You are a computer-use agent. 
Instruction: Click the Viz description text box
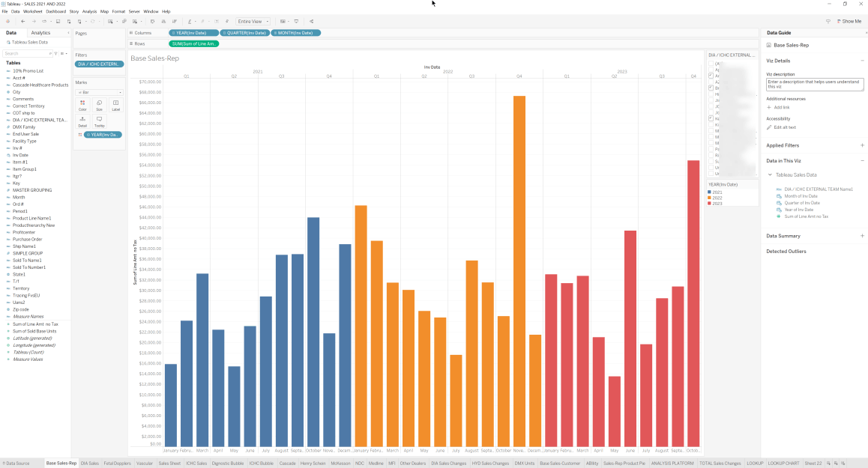[x=814, y=85]
